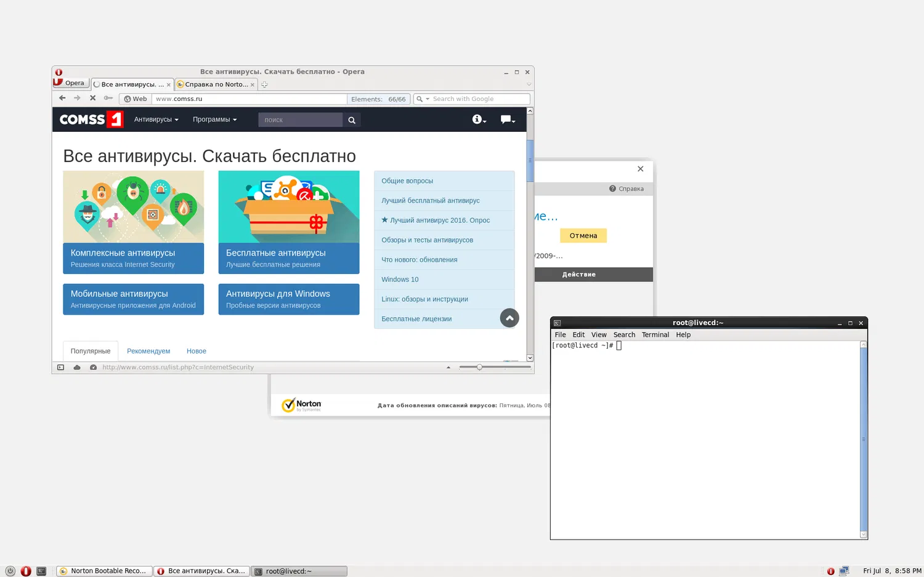Viewport: 924px width, 577px height.
Task: Open the terminal Help menu
Action: [683, 335]
